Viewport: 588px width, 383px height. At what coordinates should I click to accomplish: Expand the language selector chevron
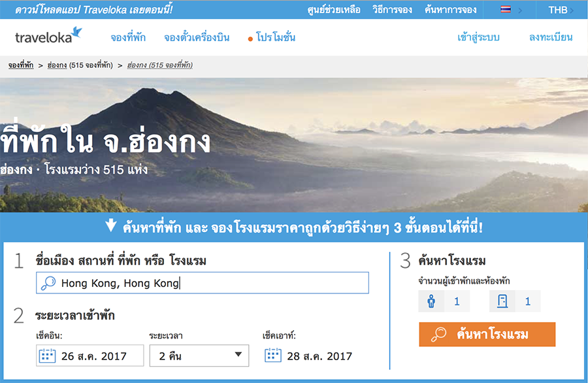point(520,10)
